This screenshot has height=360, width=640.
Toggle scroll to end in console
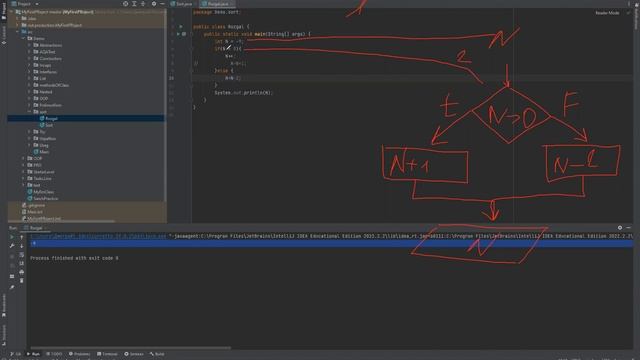[22, 263]
